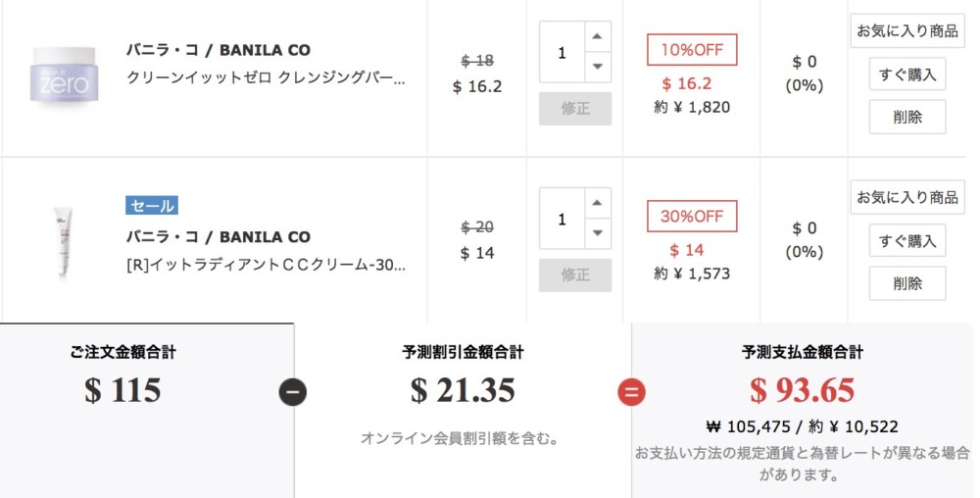Screen dimensions: 980x498
Task: Decrease quantity of Clean It Zero balm
Action: point(598,67)
